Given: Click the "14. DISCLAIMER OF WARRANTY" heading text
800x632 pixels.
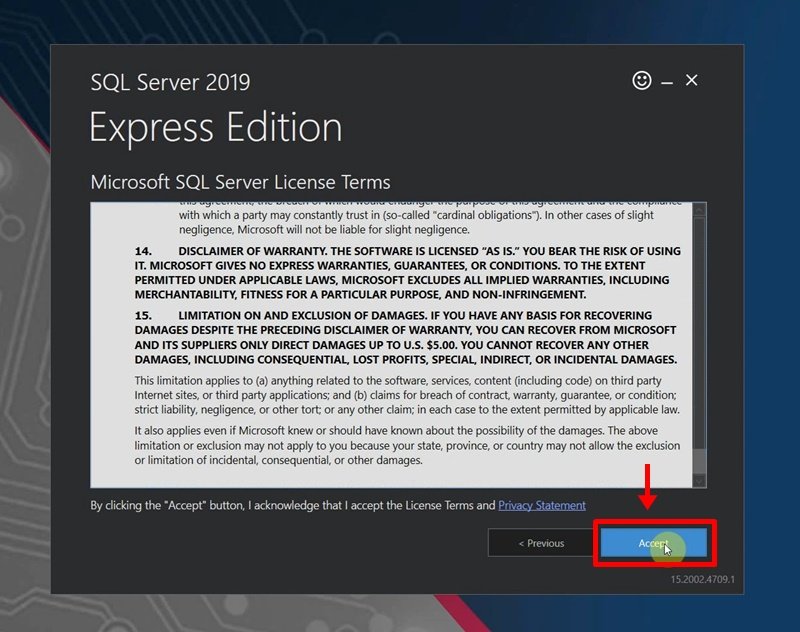Looking at the screenshot, I should coord(232,251).
